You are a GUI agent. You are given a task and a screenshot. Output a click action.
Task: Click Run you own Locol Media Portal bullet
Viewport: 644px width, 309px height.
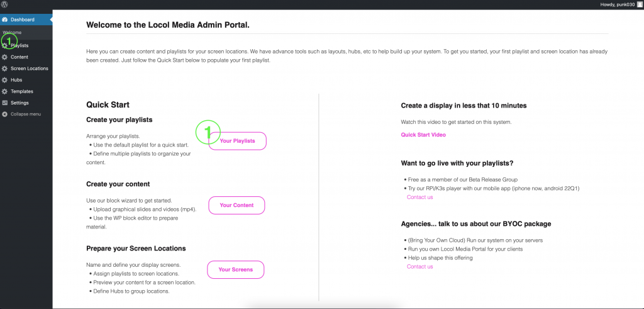(x=465, y=249)
